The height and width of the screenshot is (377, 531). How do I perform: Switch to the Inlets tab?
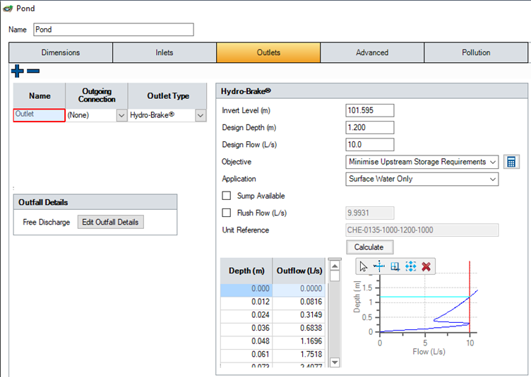(164, 53)
